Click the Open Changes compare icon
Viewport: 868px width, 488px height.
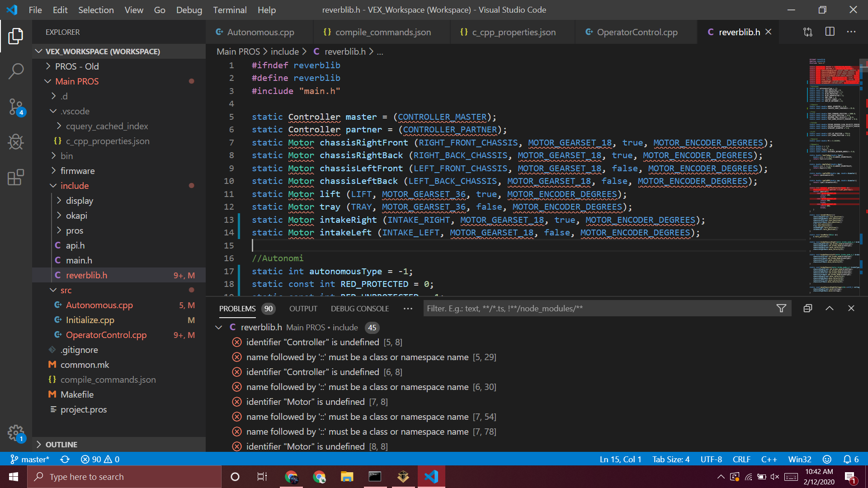[808, 32]
